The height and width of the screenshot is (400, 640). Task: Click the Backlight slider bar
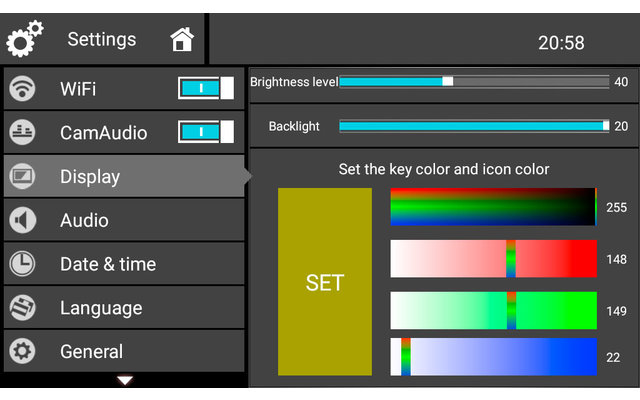[x=473, y=126]
